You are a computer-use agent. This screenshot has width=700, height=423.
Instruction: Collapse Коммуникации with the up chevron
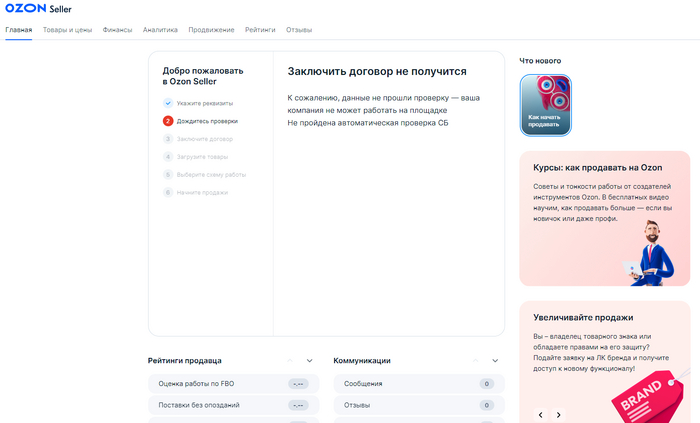475,361
